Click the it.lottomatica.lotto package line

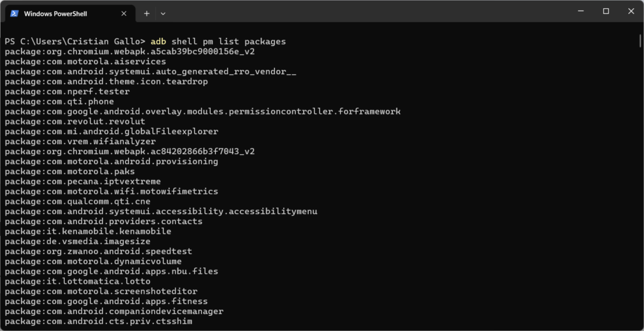pyautogui.click(x=77, y=281)
